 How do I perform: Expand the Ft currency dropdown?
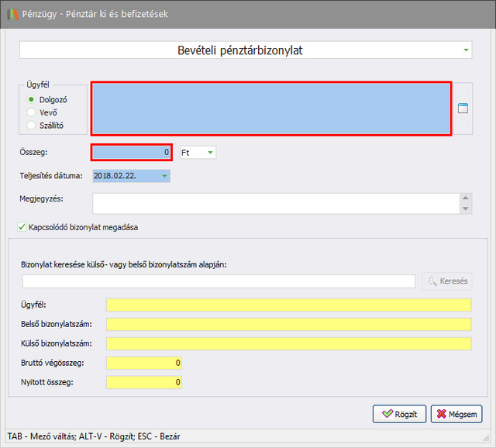(x=210, y=153)
